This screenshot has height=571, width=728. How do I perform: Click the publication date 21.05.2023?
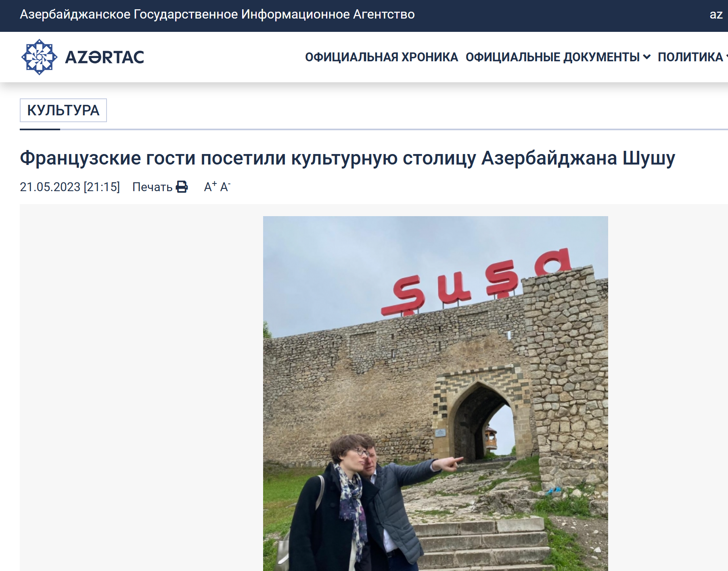[50, 187]
